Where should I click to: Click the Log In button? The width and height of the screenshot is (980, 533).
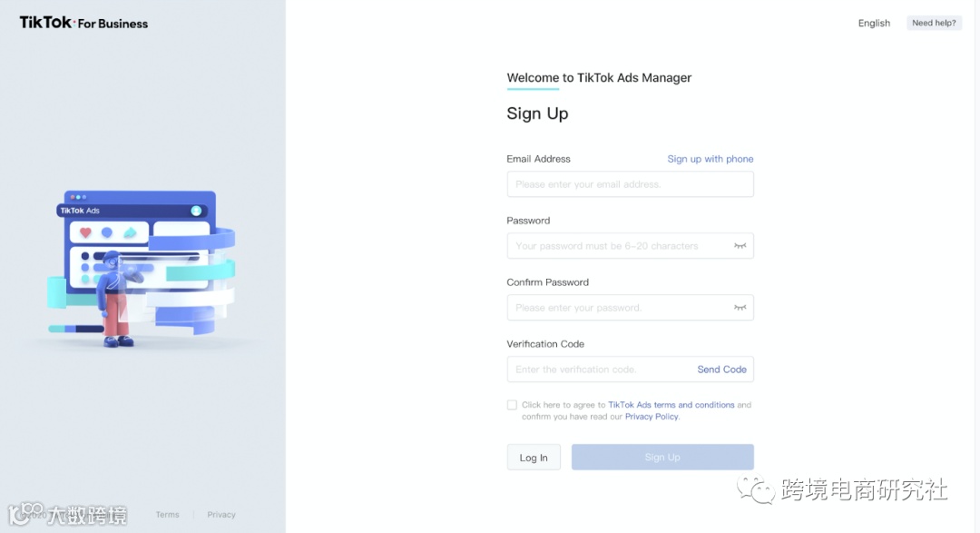534,458
